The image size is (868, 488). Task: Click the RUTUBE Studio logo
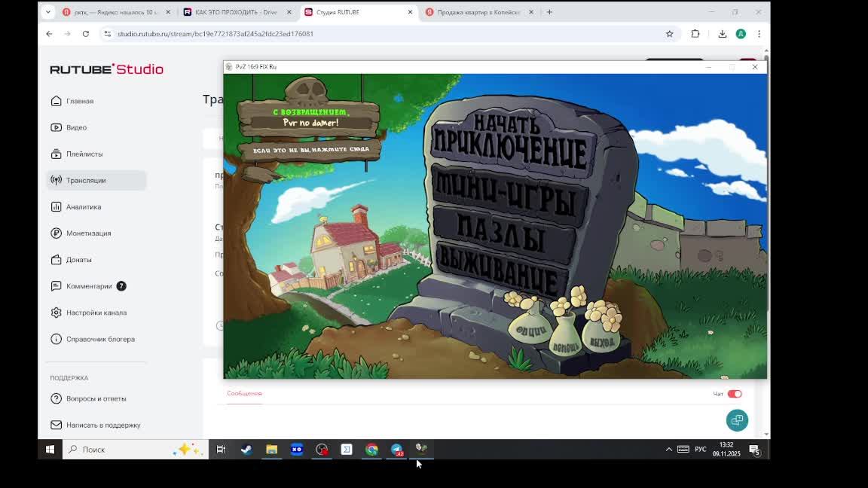click(107, 69)
